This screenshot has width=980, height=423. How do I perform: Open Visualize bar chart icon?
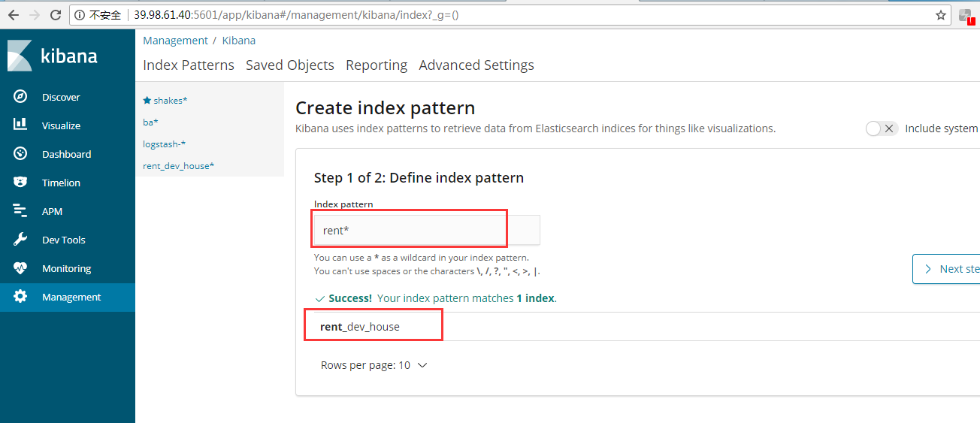click(x=20, y=125)
